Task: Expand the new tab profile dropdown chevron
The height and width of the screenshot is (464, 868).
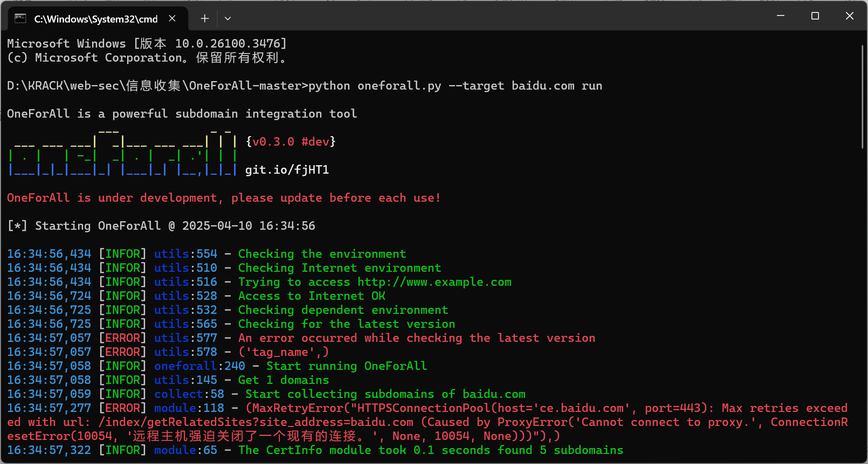Action: pos(228,19)
